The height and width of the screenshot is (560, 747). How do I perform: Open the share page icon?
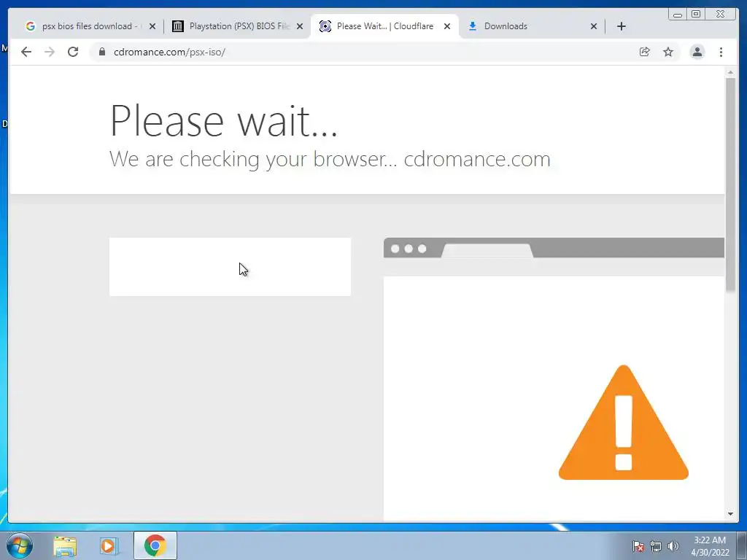pyautogui.click(x=645, y=52)
